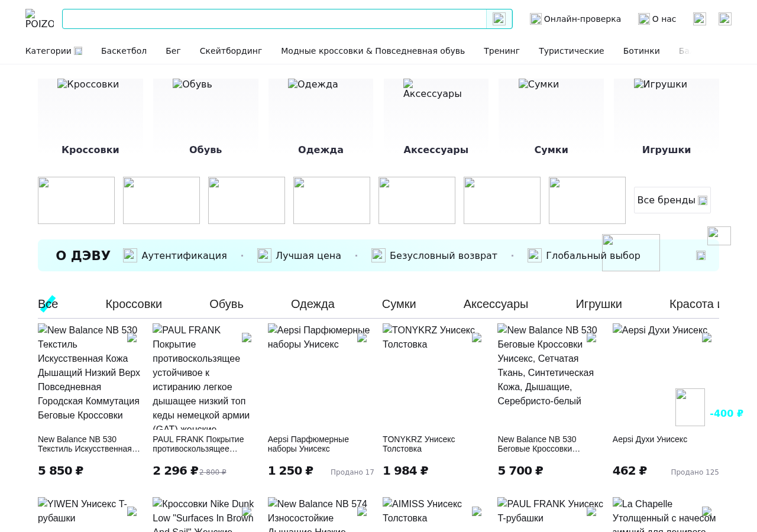Switch to the Одежда product tab

(x=313, y=304)
